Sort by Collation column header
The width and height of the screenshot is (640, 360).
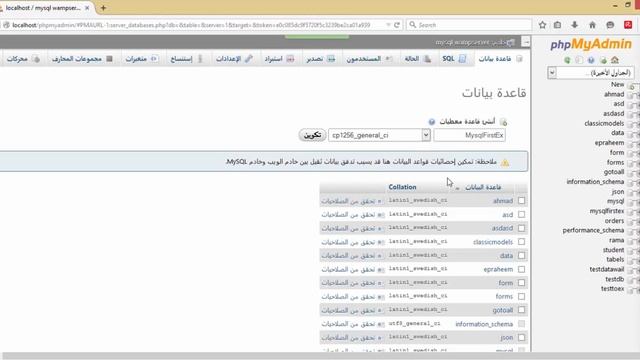pyautogui.click(x=402, y=187)
